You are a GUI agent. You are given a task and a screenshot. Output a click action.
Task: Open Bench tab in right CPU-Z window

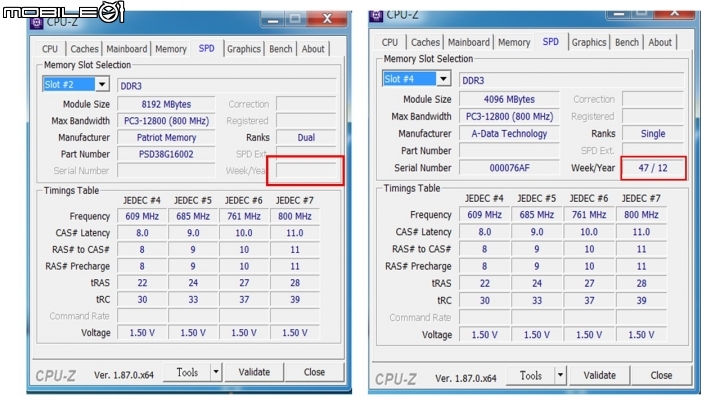tap(627, 42)
